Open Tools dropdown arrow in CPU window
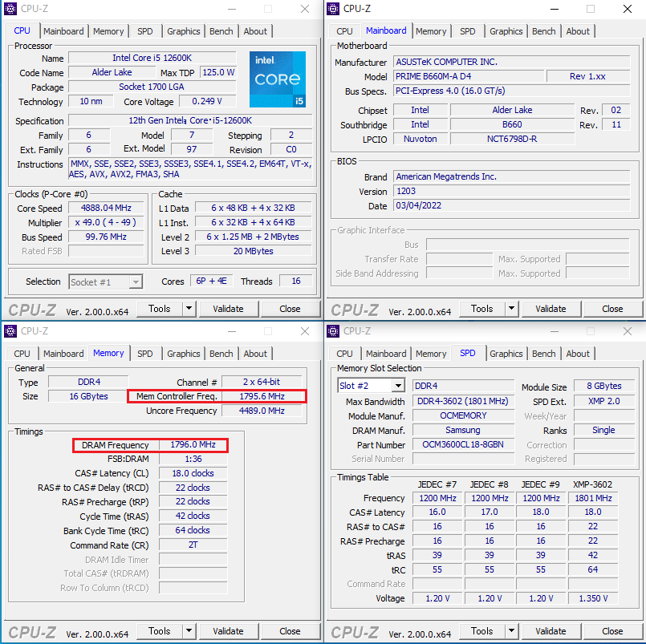This screenshot has width=646, height=644. (x=189, y=309)
